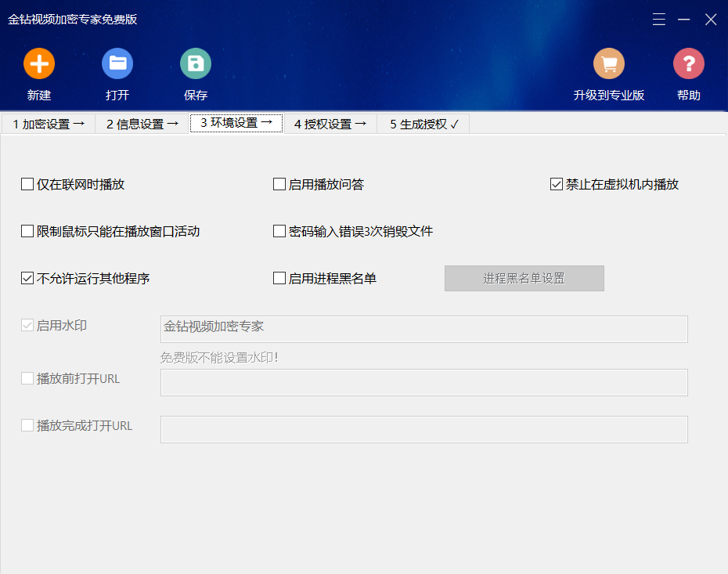Image resolution: width=728 pixels, height=574 pixels.
Task: Click watermark text field 金钻视频加密专家
Action: tap(424, 329)
